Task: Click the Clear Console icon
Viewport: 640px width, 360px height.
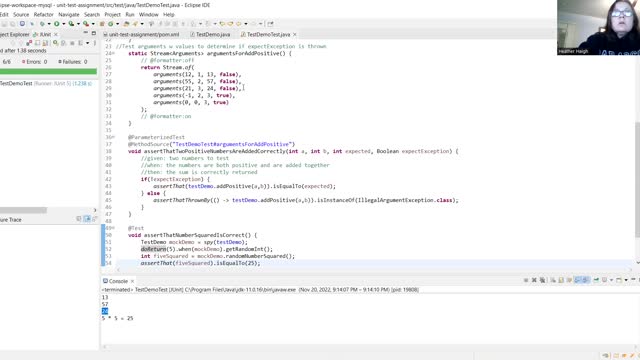Action: pos(553,280)
